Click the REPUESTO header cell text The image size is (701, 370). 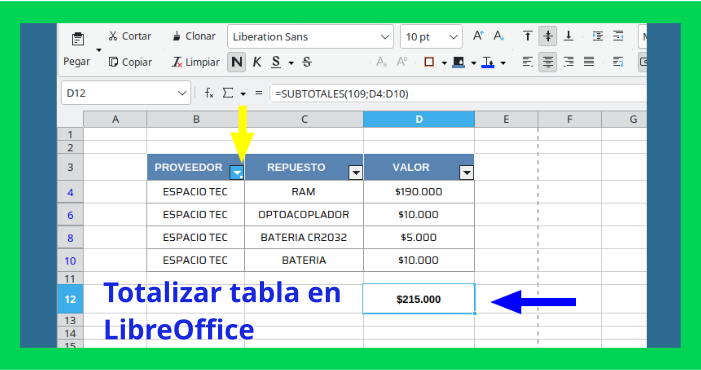point(296,168)
